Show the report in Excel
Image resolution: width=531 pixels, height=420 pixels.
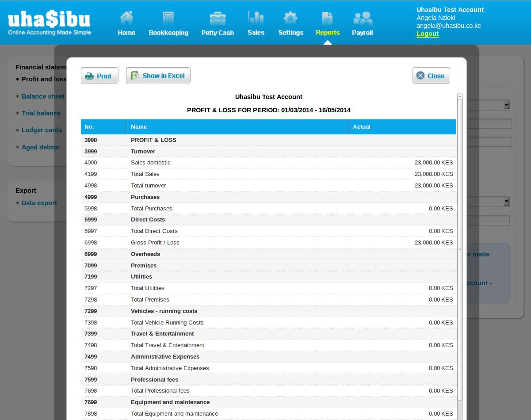(158, 76)
